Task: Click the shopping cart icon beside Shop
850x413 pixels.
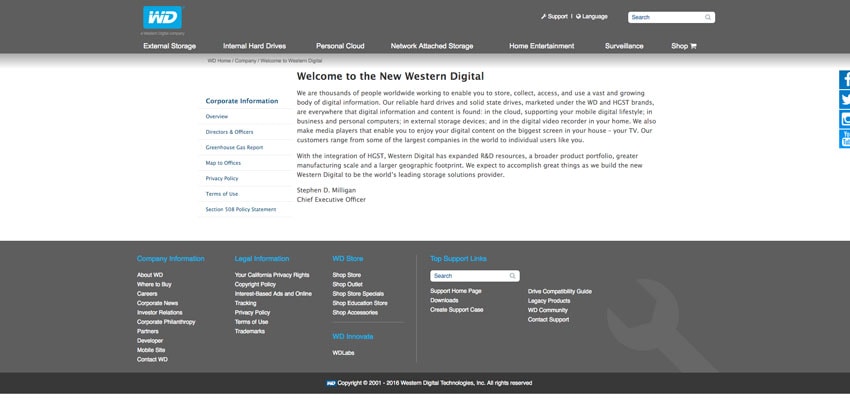Action: coord(693,46)
